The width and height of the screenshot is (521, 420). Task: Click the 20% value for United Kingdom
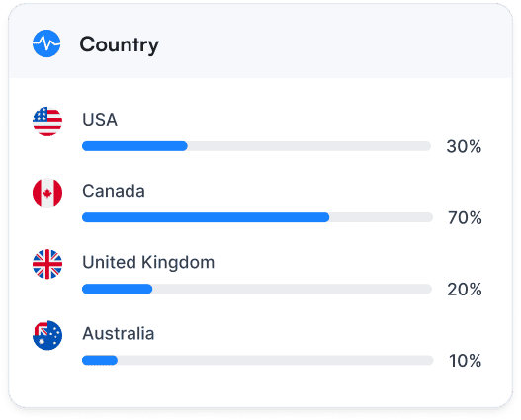[465, 290]
